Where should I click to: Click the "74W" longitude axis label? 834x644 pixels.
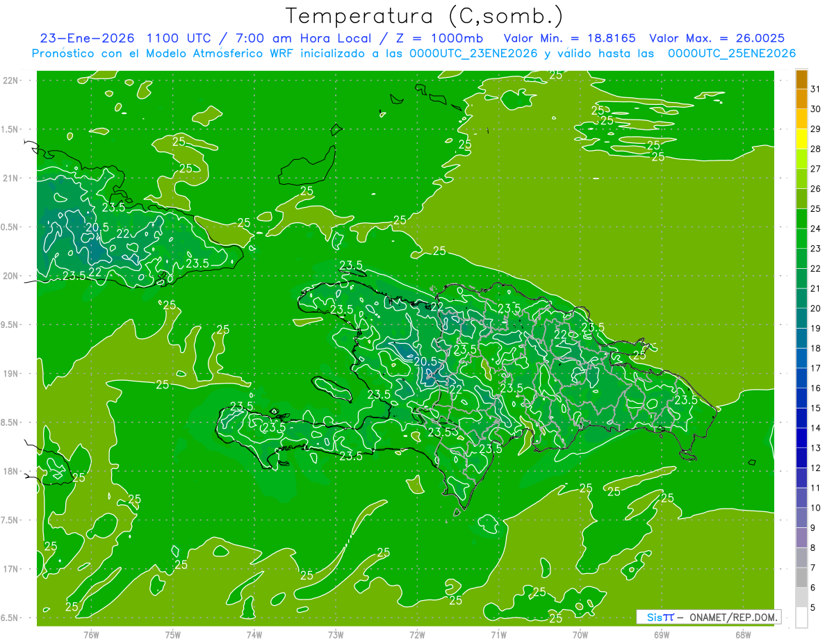pyautogui.click(x=254, y=634)
